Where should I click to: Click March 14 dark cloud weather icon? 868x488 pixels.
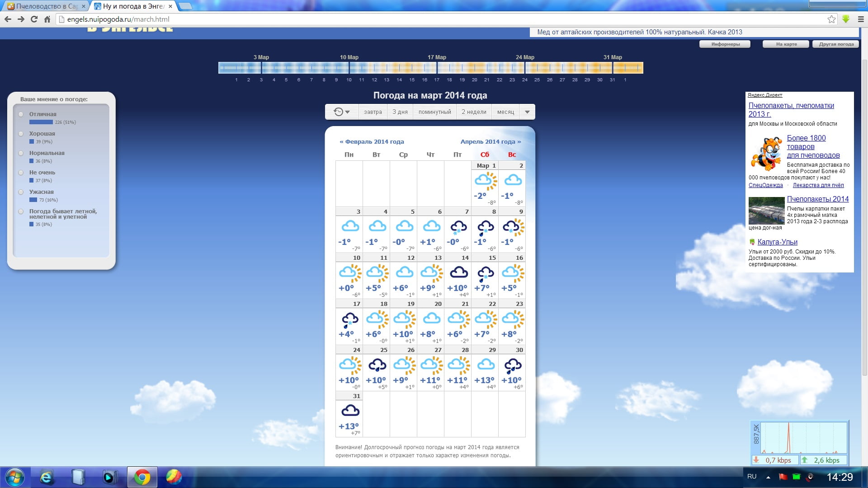(x=458, y=272)
